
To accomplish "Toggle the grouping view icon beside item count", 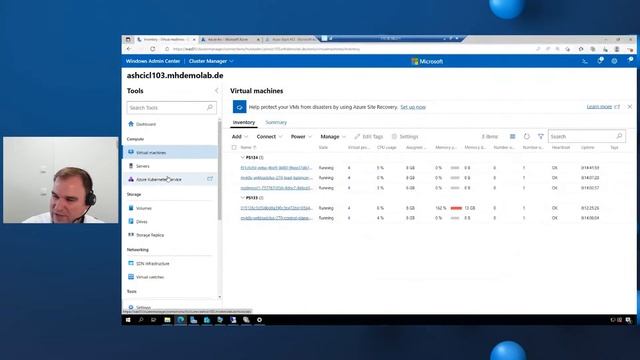I will tap(513, 136).
